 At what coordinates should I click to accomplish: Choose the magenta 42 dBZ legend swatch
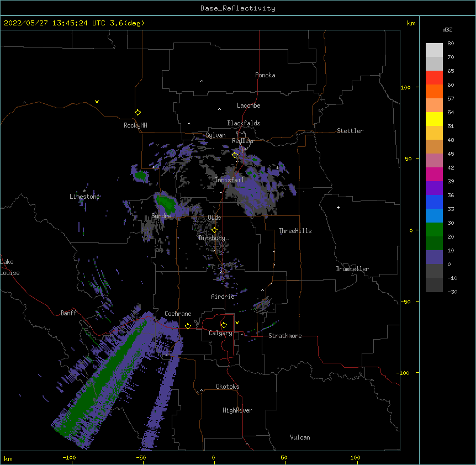tap(434, 174)
